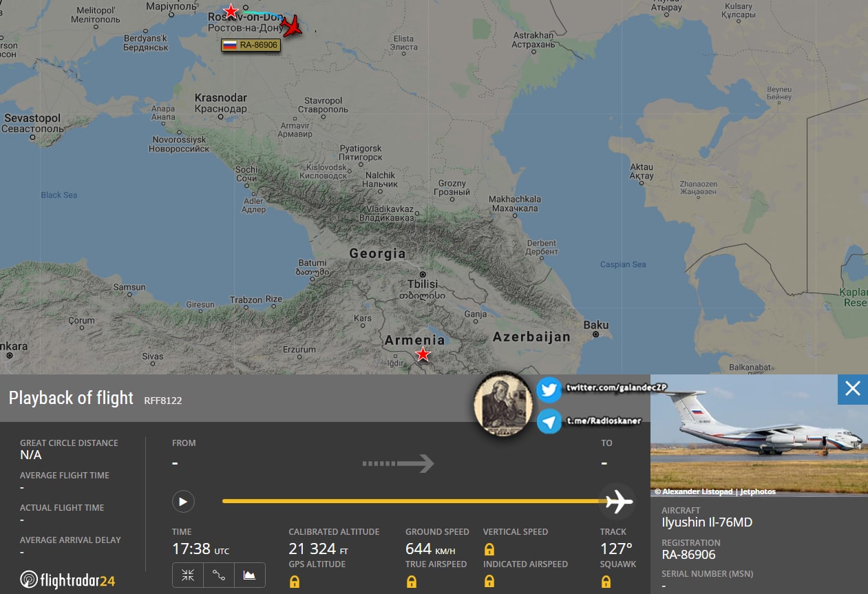Click the red aircraft icon on the map
Screen dimensions: 868x594
[x=292, y=27]
